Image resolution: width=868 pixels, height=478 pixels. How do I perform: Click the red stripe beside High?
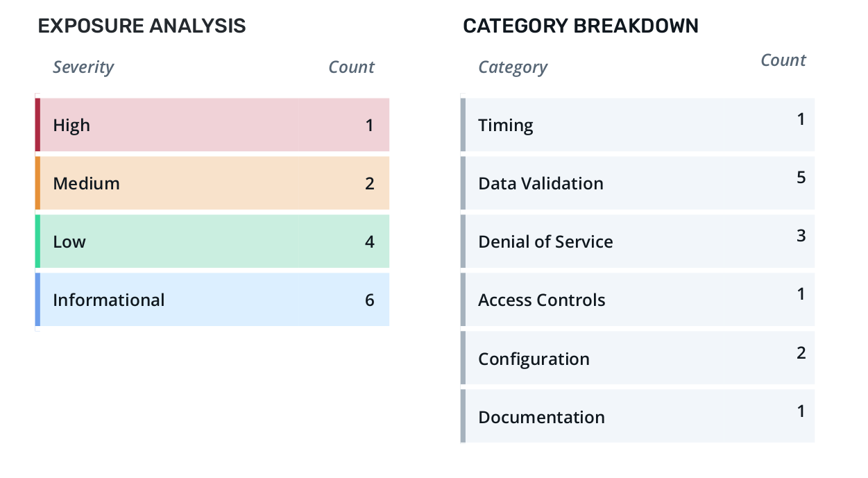38,125
